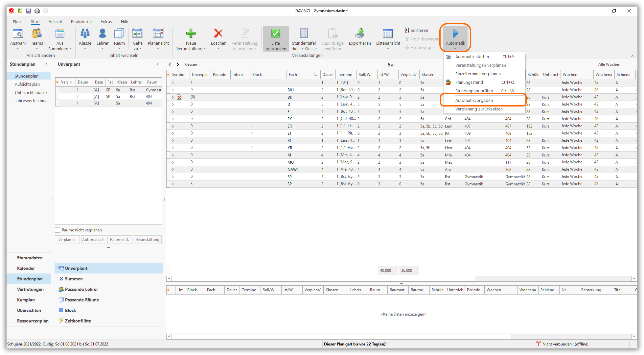Screen dimensions: 644x355
Task: Click the red Löschen icon
Action: 218,34
